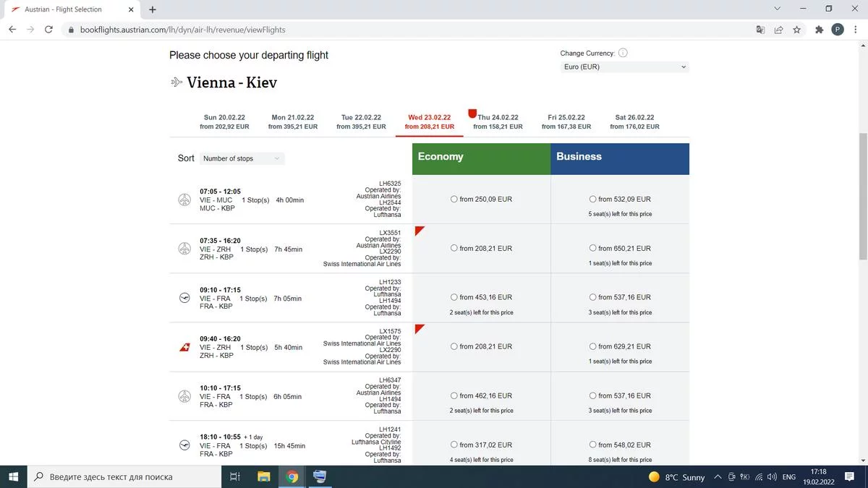The image size is (868, 488).
Task: Click the Chrome icon on the taskbar
Action: coord(292,476)
